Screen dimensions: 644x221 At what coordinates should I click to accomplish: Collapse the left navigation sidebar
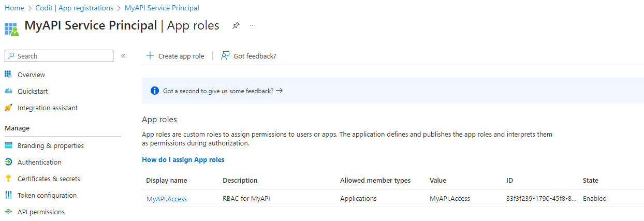coord(123,56)
